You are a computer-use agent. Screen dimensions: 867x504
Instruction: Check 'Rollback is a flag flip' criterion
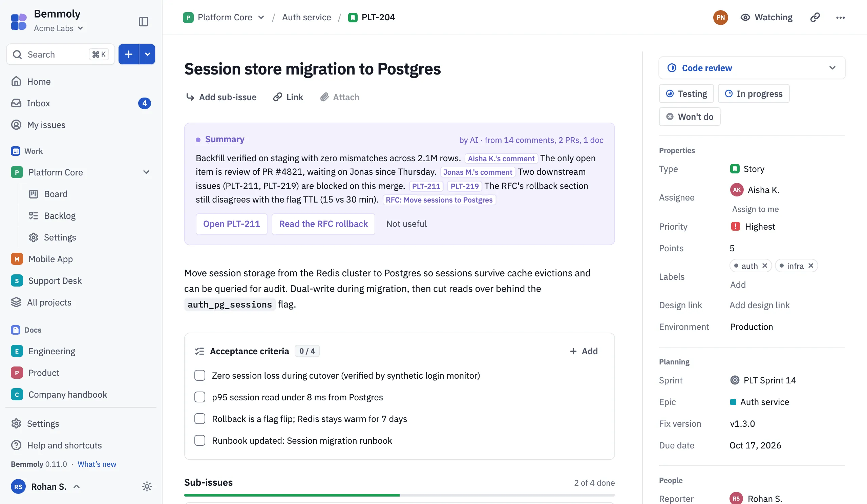point(200,419)
